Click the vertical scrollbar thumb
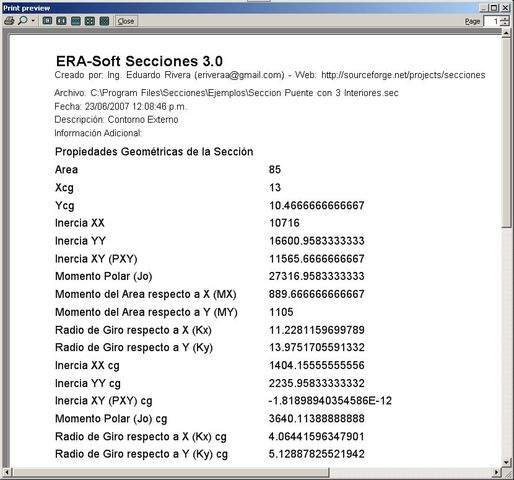Screen dimensions: 514x480 point(506,133)
